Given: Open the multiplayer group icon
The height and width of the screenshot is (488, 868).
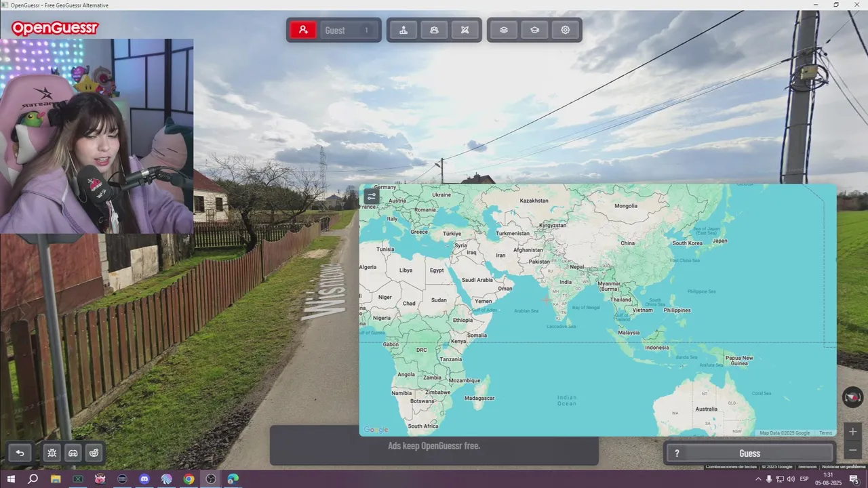Looking at the screenshot, I should 434,30.
